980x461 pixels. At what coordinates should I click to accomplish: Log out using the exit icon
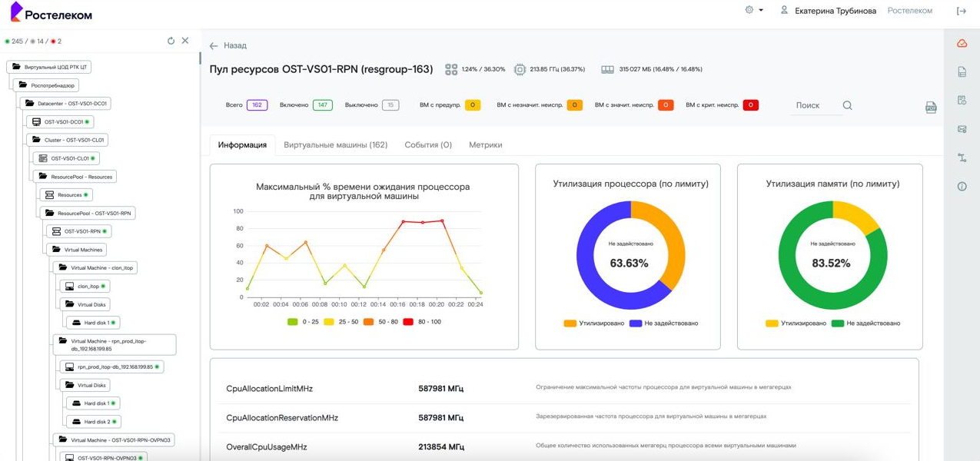961,11
